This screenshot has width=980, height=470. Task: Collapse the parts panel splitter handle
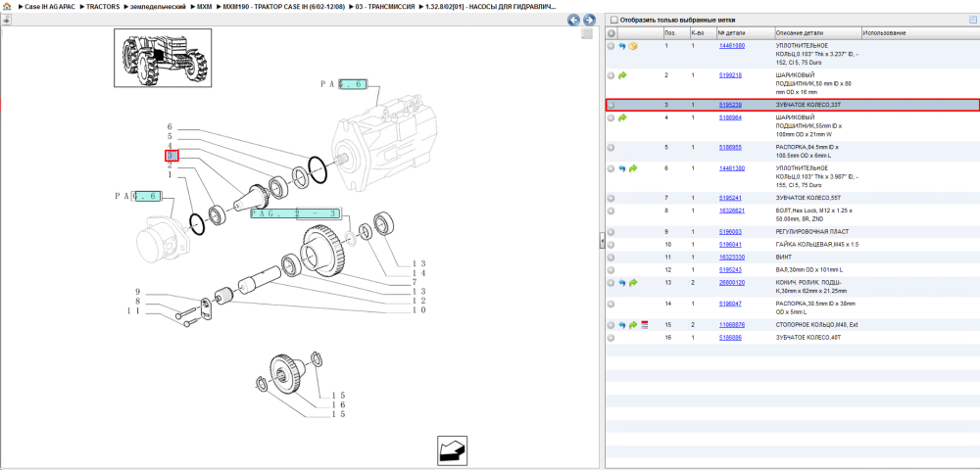[602, 240]
